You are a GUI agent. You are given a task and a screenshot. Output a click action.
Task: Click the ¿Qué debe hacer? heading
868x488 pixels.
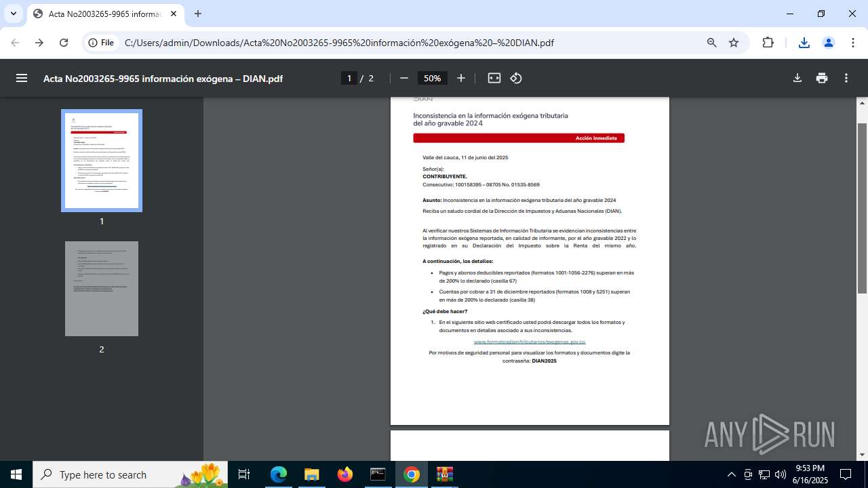(x=445, y=311)
